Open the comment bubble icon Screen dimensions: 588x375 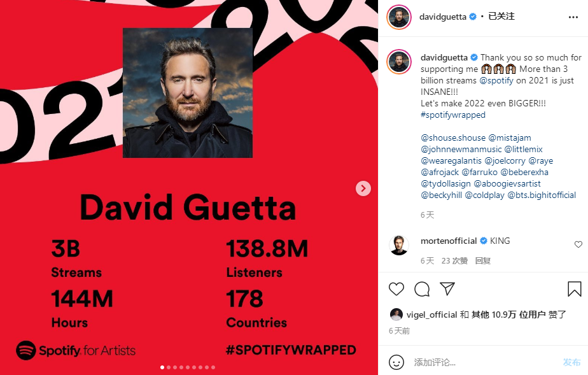click(x=422, y=289)
